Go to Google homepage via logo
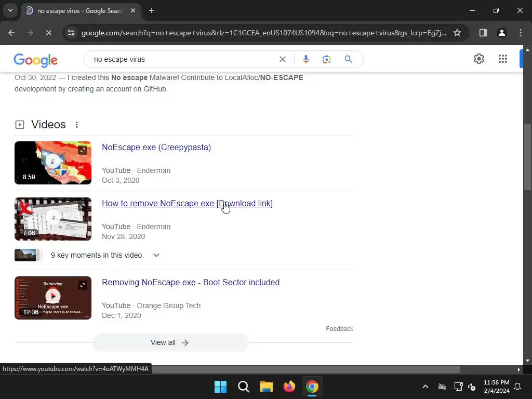Image resolution: width=532 pixels, height=399 pixels. [x=36, y=60]
